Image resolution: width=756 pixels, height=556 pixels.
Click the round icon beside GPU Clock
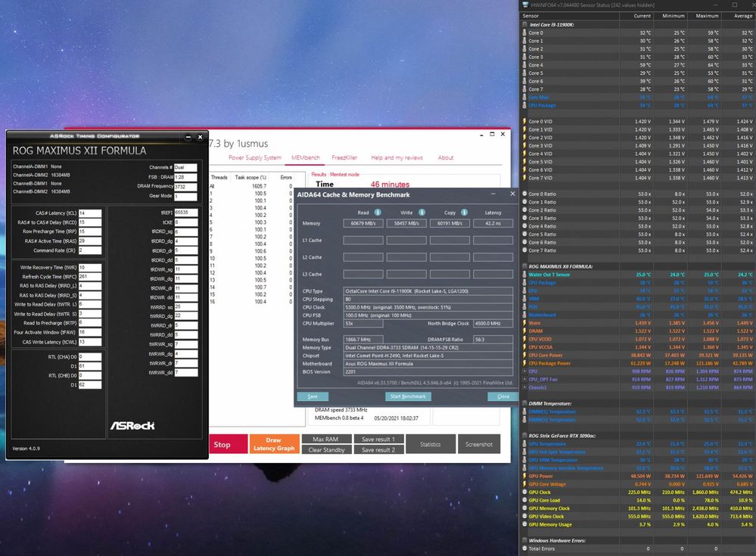point(524,492)
